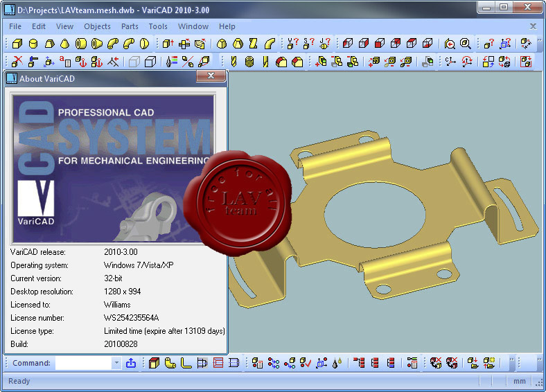
Task: Click the 'Ready' status bar text
Action: 19,381
